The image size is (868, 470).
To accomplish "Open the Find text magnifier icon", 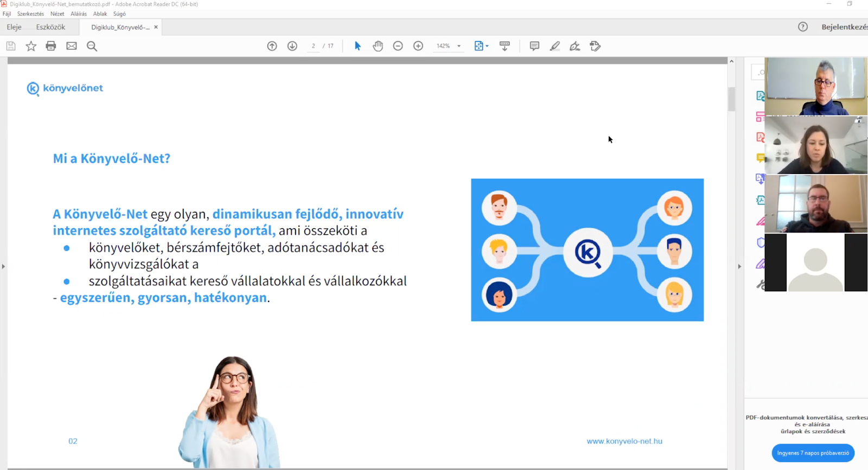I will pyautogui.click(x=92, y=46).
